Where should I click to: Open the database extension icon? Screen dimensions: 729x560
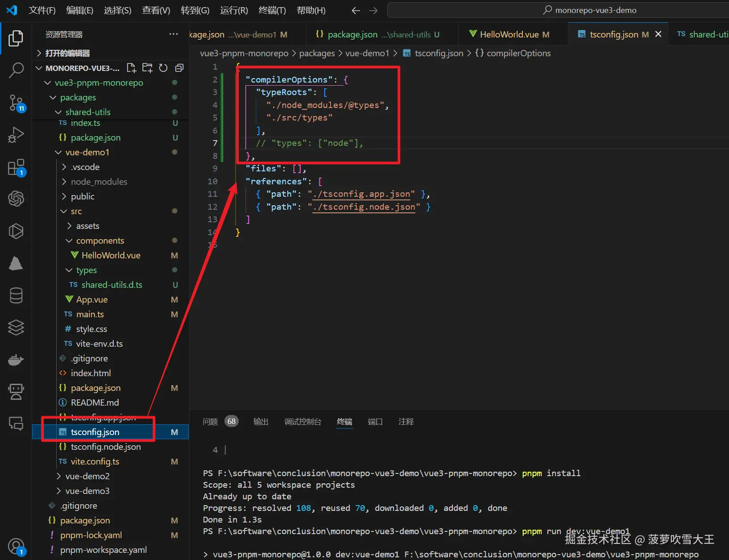tap(16, 295)
